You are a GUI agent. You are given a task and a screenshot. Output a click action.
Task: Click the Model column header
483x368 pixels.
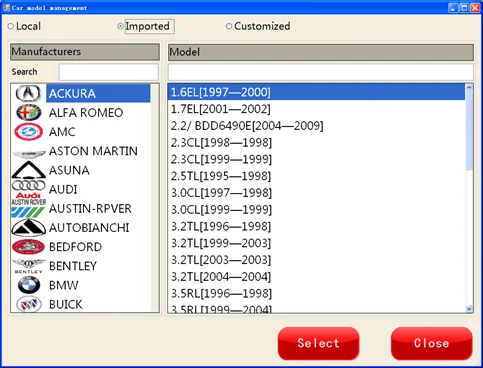pyautogui.click(x=321, y=52)
